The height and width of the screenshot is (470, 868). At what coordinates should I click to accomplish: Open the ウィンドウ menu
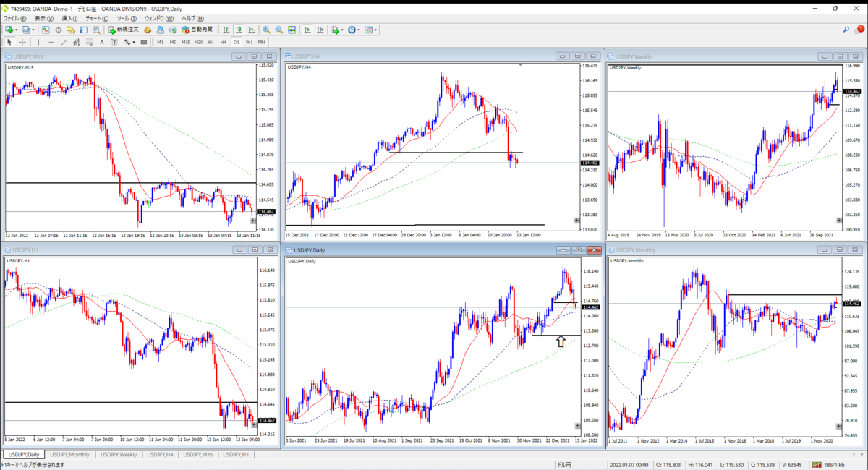coord(159,17)
